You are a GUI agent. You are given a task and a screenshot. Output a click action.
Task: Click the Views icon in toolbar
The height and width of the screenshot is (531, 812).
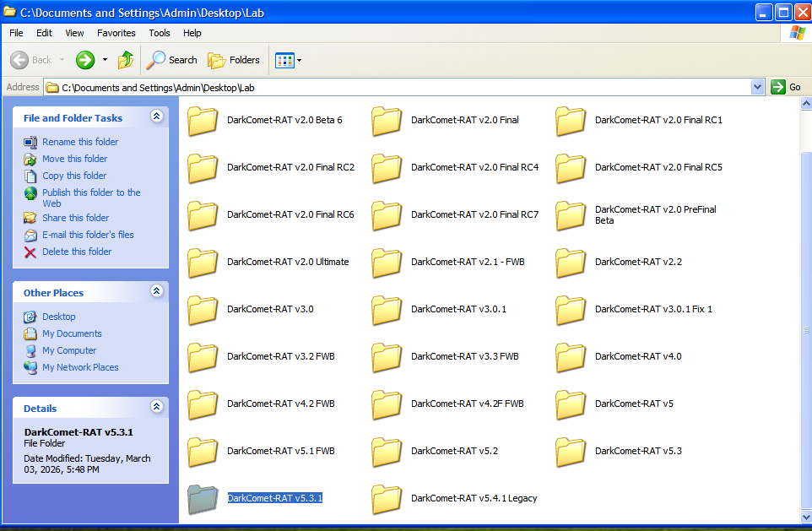pyautogui.click(x=284, y=60)
